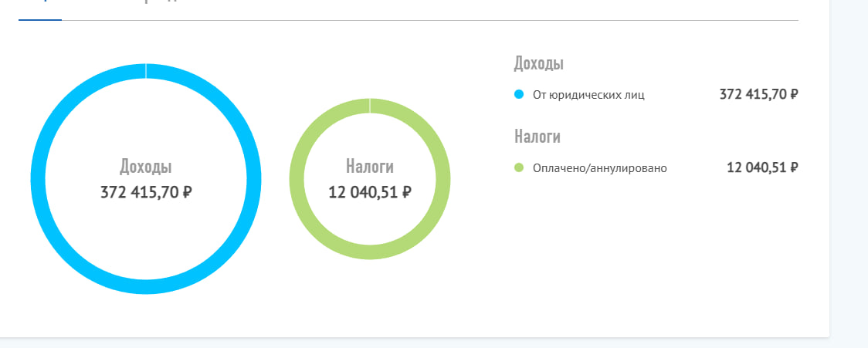Click the Налоги heading in the legend
The image size is (868, 348).
(x=537, y=137)
